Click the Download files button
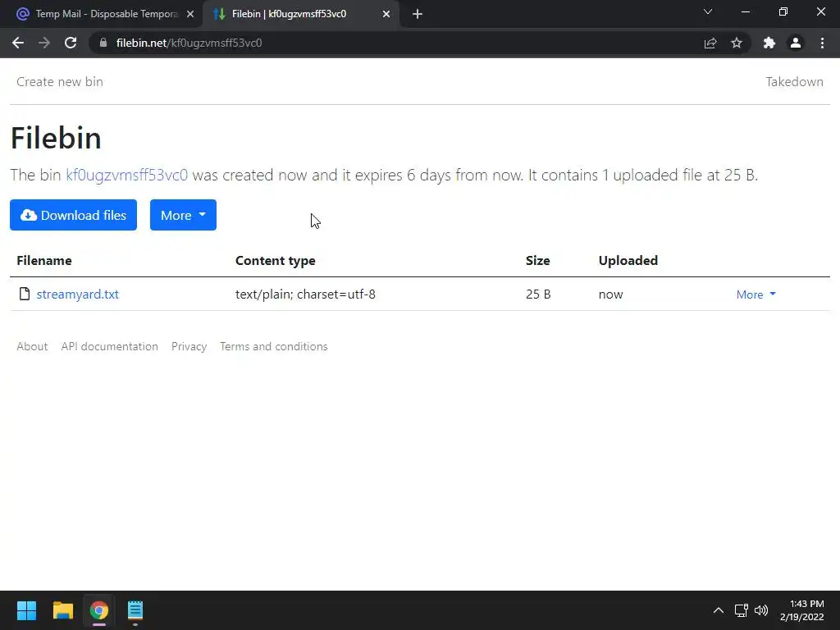The width and height of the screenshot is (840, 630). pyautogui.click(x=73, y=215)
